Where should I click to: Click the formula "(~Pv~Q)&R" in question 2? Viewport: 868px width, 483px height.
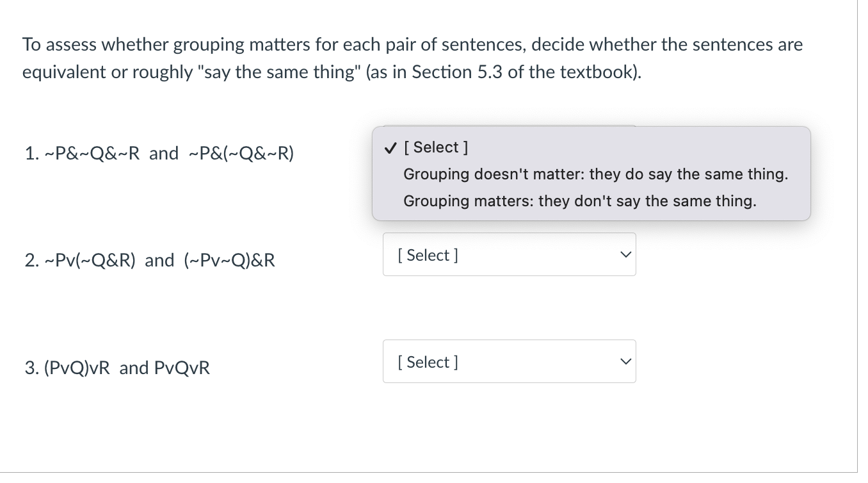point(230,261)
